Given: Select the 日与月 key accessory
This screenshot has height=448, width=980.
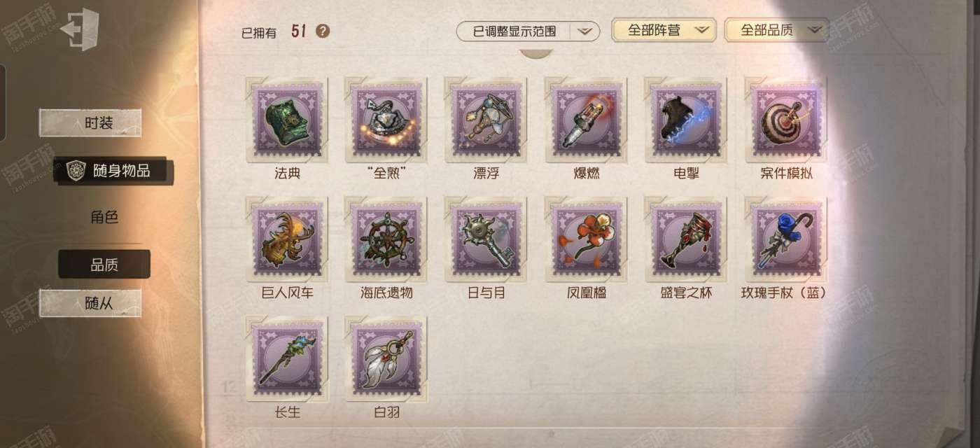Looking at the screenshot, I should click(486, 239).
